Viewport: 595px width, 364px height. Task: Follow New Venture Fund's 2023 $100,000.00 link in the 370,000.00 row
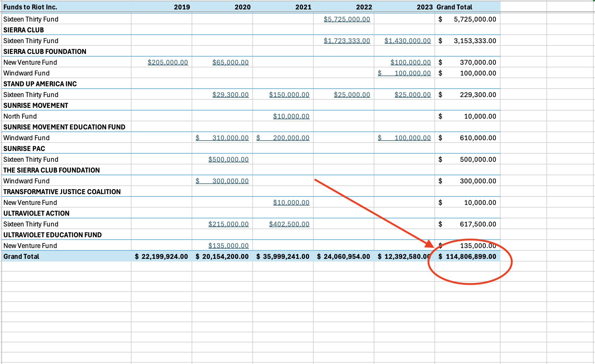410,62
